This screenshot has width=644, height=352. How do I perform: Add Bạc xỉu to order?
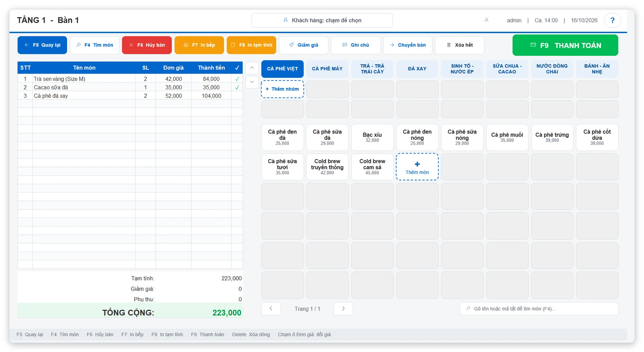(x=372, y=137)
